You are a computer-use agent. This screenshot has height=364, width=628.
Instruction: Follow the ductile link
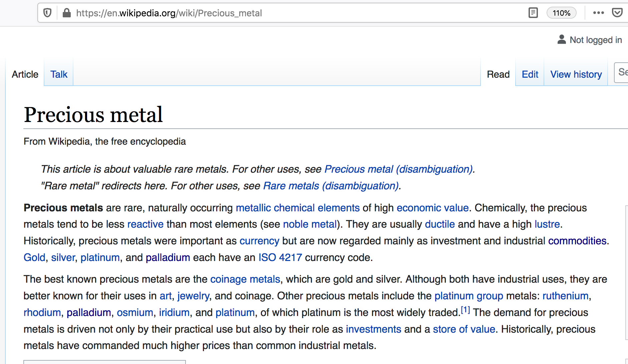coord(440,224)
